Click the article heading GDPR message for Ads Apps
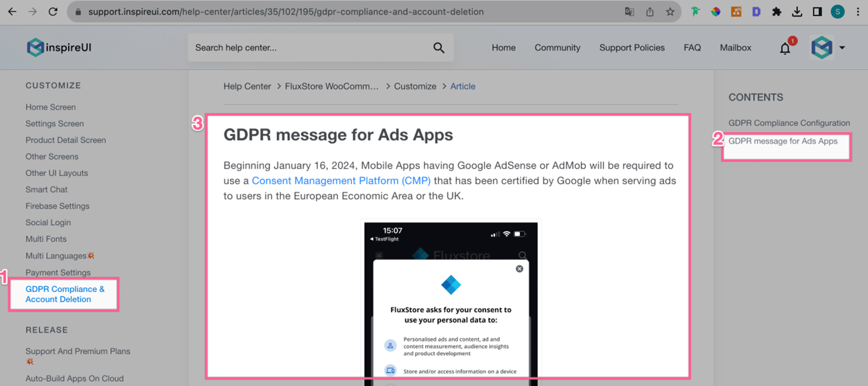The height and width of the screenshot is (386, 868). tap(338, 135)
